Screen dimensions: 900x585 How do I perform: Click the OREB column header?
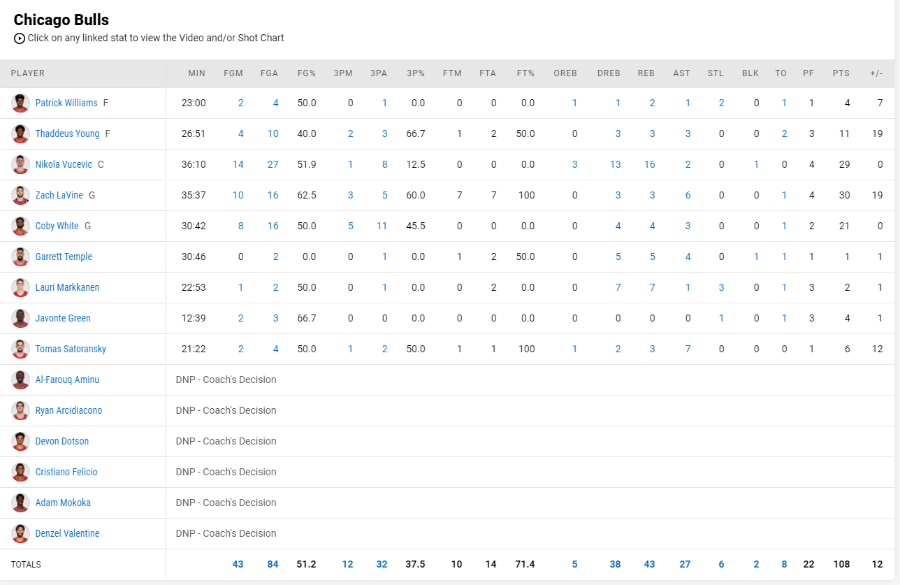coord(565,73)
